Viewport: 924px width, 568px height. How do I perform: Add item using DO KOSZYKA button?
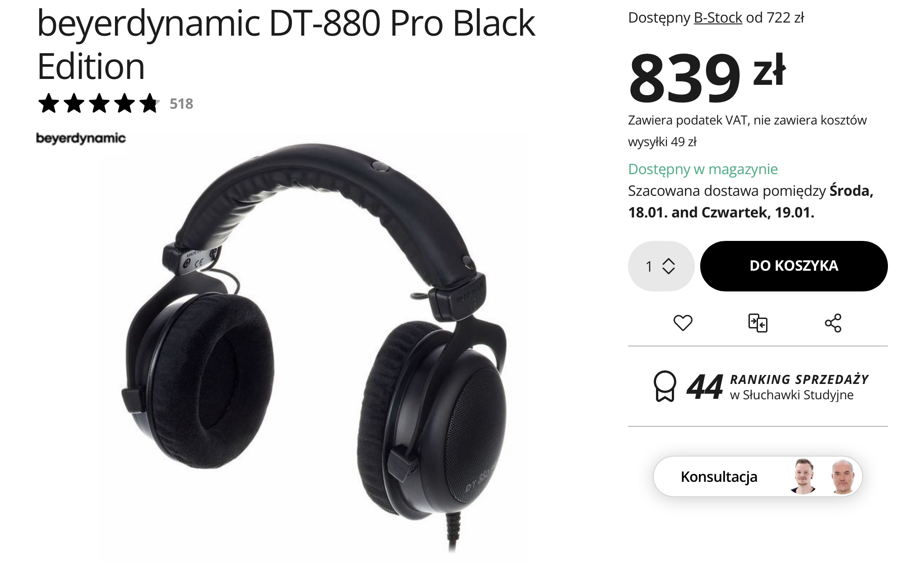794,266
